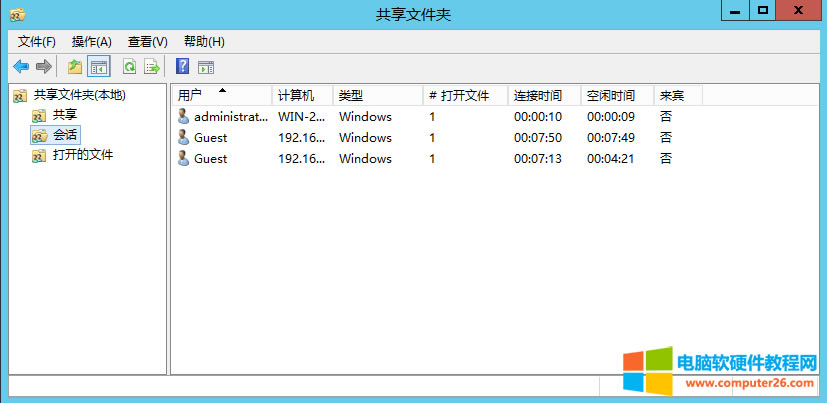
Task: Click the gray Forward arrow toolbar icon
Action: point(43,67)
